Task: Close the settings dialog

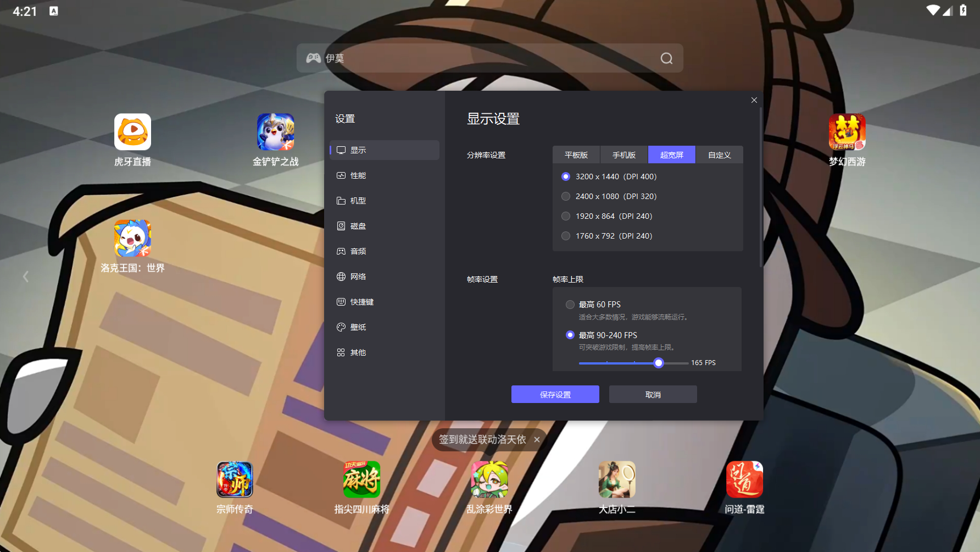Action: tap(754, 100)
